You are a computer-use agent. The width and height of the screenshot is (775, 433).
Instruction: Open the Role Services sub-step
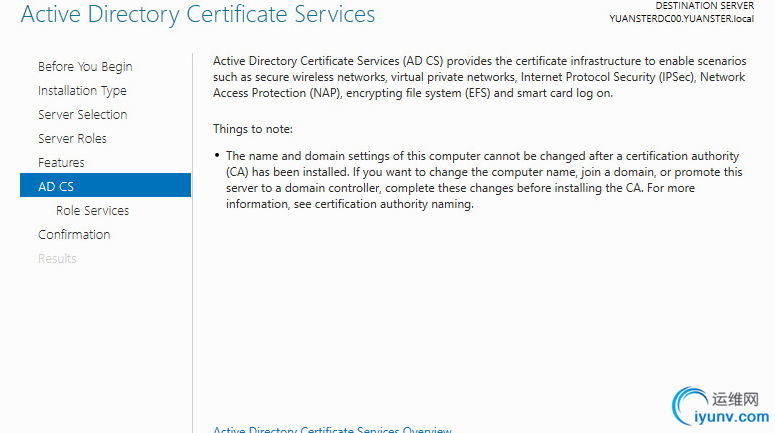[92, 211]
